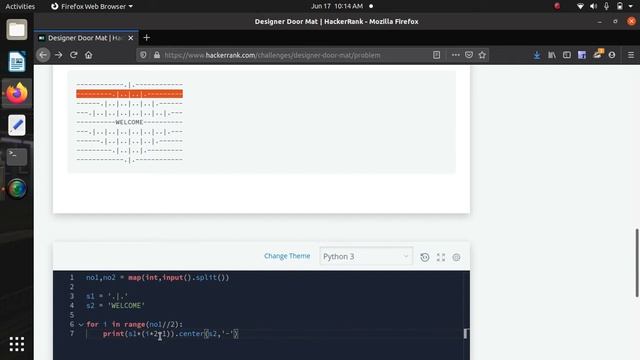Open system status menu arrow
The height and width of the screenshot is (360, 640).
point(631,6)
